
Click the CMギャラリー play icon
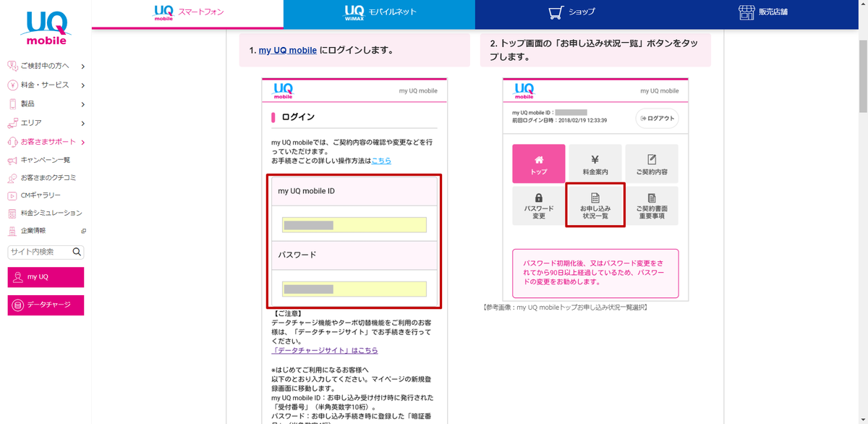(12, 195)
